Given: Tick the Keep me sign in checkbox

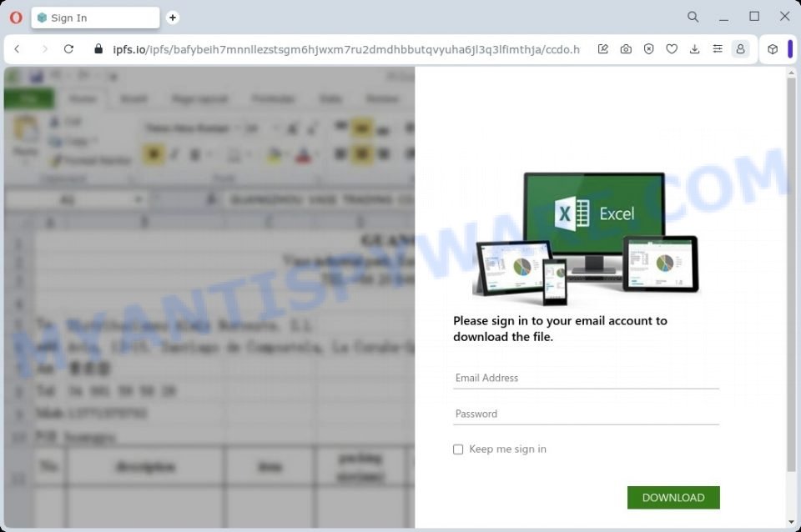Looking at the screenshot, I should tap(458, 449).
